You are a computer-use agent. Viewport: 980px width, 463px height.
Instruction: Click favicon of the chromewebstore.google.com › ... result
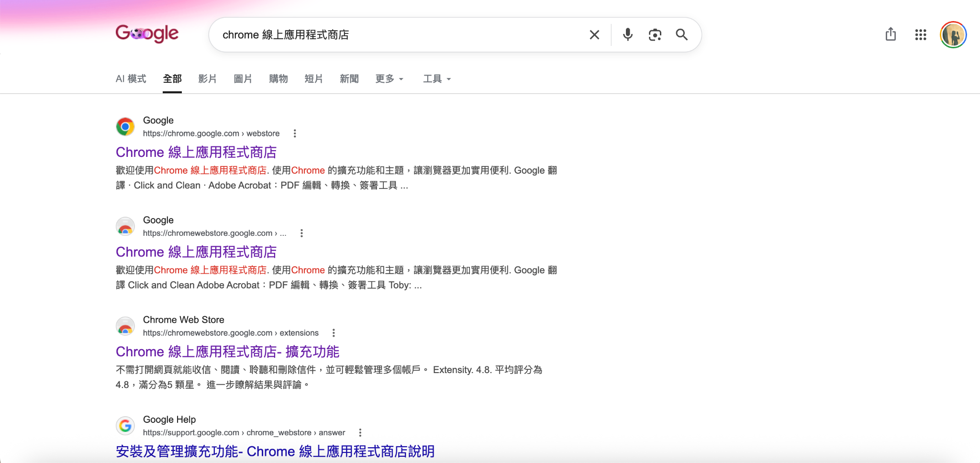[x=125, y=226]
